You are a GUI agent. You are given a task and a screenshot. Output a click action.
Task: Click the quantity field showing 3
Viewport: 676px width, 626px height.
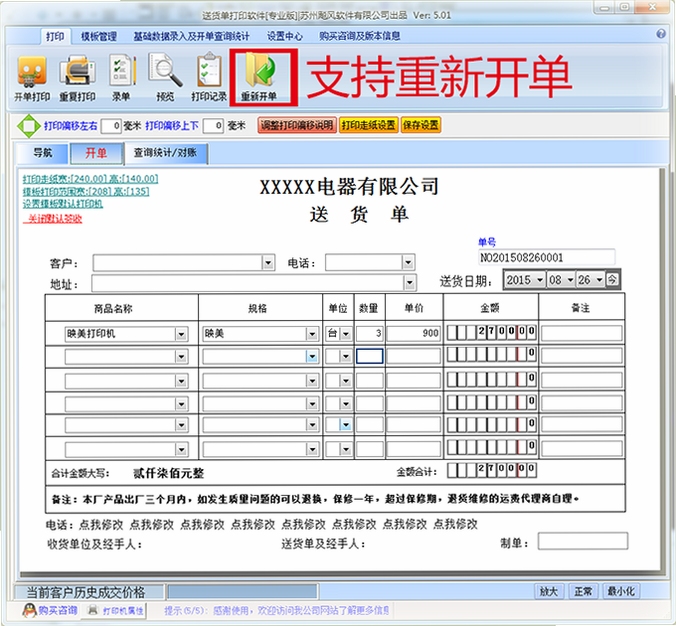[369, 334]
